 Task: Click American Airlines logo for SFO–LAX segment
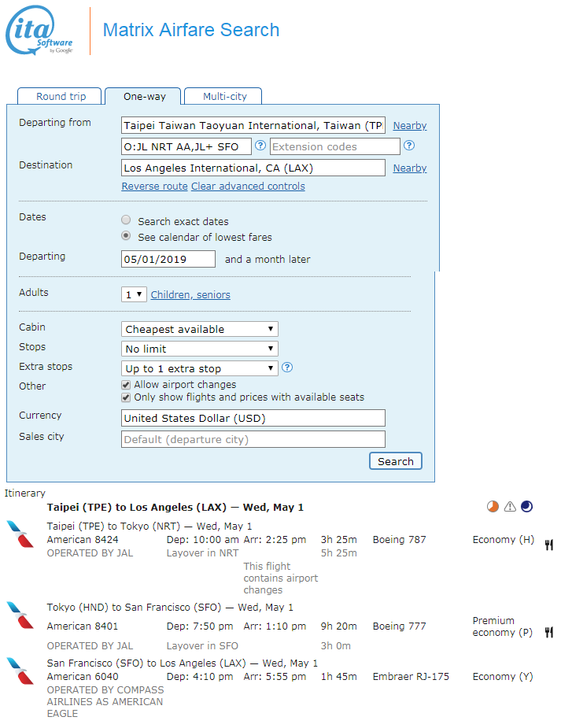coord(20,671)
